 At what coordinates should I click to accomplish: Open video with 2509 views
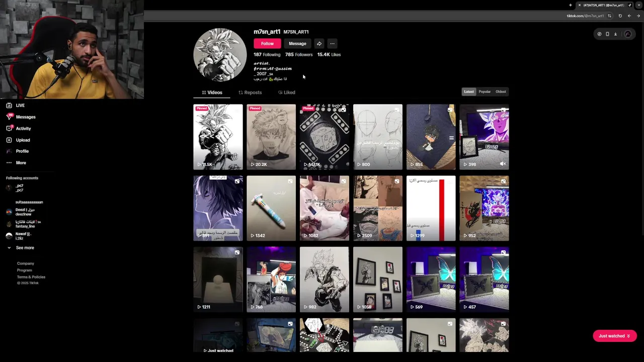pyautogui.click(x=378, y=208)
